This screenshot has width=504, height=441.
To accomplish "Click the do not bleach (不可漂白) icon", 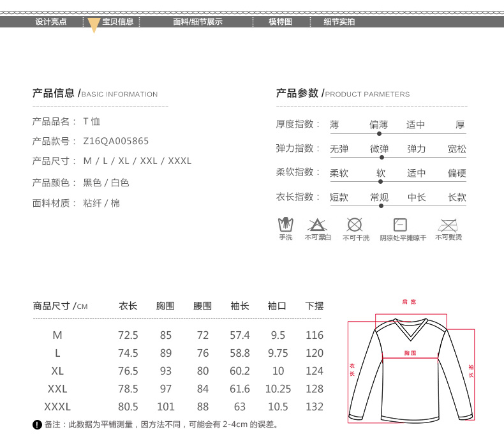I will (317, 225).
